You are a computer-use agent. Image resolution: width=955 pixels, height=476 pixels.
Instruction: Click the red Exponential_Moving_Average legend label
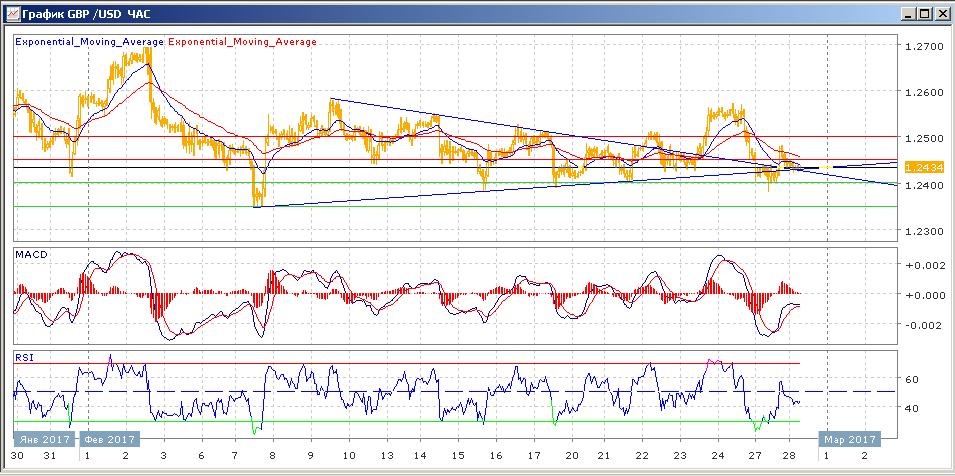coord(242,42)
